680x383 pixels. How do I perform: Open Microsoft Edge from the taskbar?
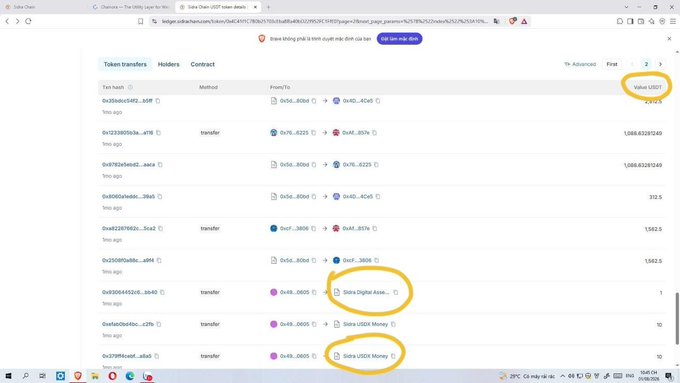click(130, 376)
